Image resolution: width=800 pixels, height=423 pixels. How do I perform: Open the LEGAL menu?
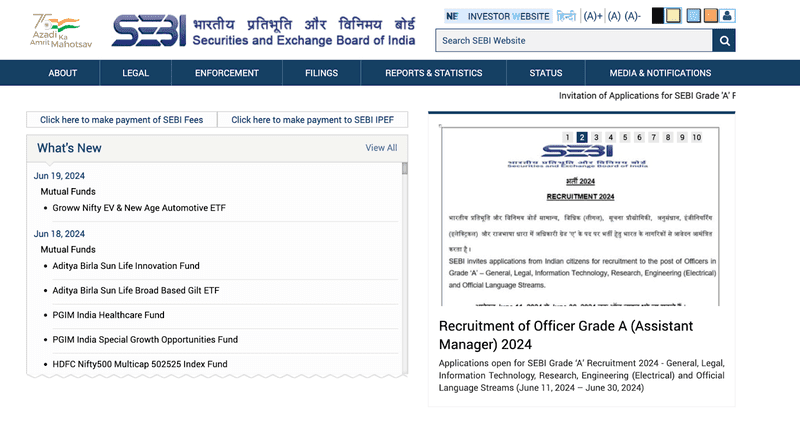(135, 73)
